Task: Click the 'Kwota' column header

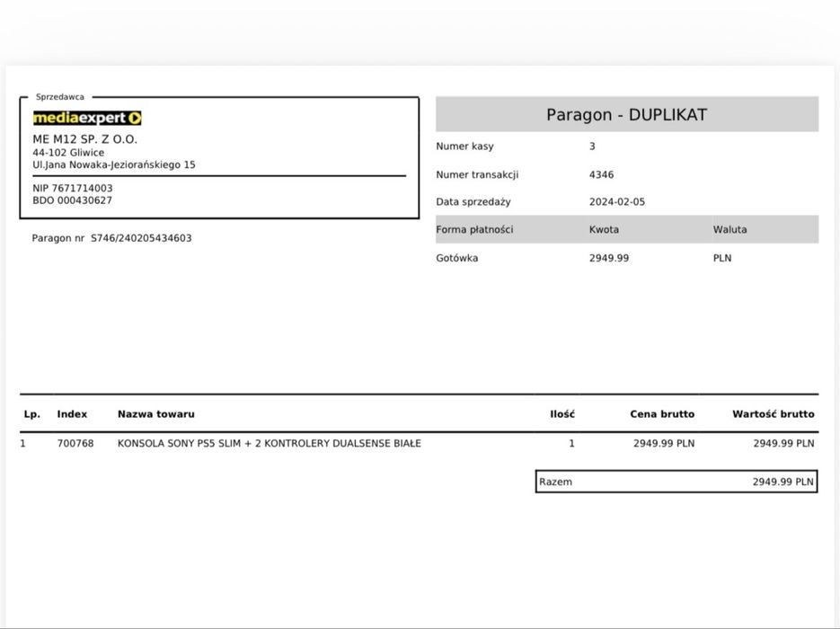Action: (x=604, y=229)
